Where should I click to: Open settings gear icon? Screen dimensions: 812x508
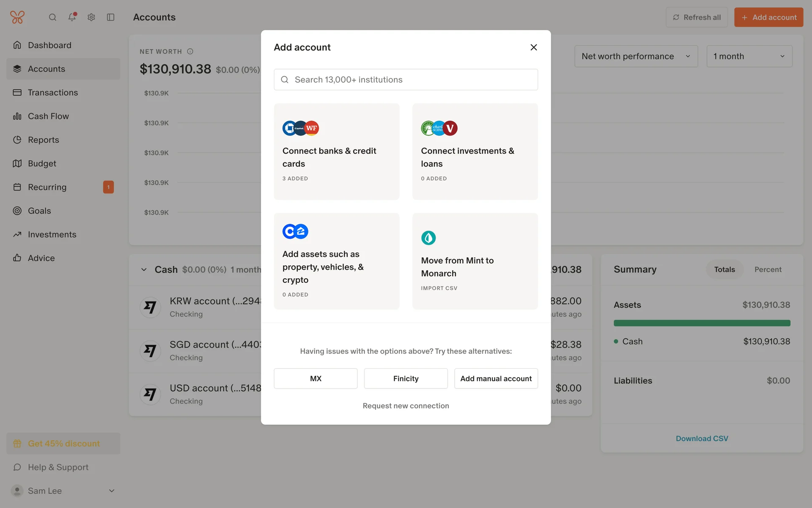(91, 17)
